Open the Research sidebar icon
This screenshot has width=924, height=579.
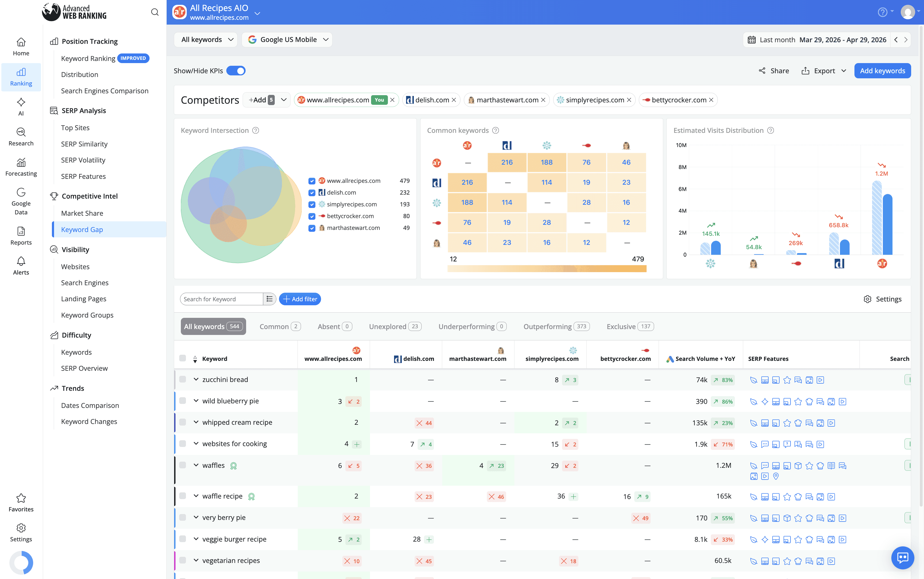(21, 137)
